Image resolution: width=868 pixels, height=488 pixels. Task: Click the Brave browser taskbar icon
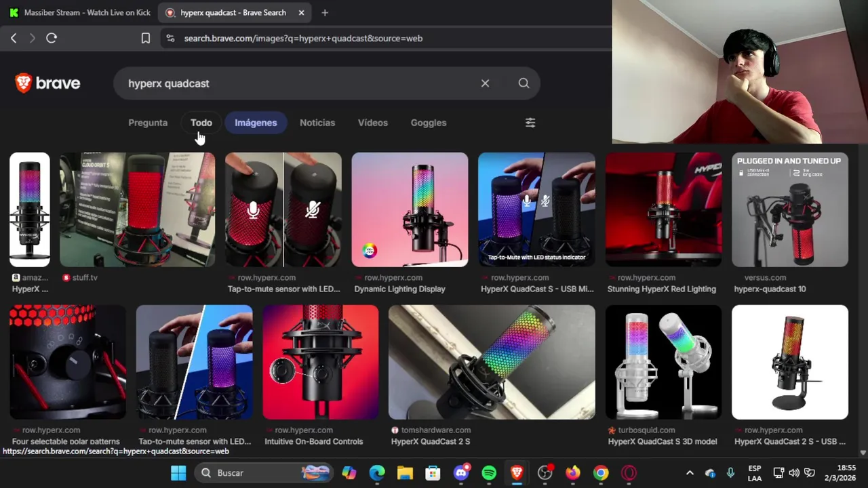click(x=517, y=472)
